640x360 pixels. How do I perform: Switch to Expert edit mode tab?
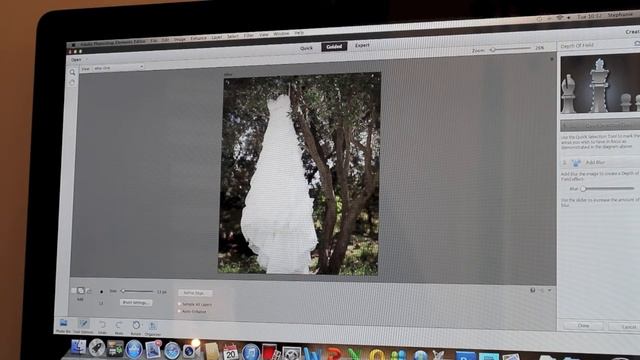(362, 45)
